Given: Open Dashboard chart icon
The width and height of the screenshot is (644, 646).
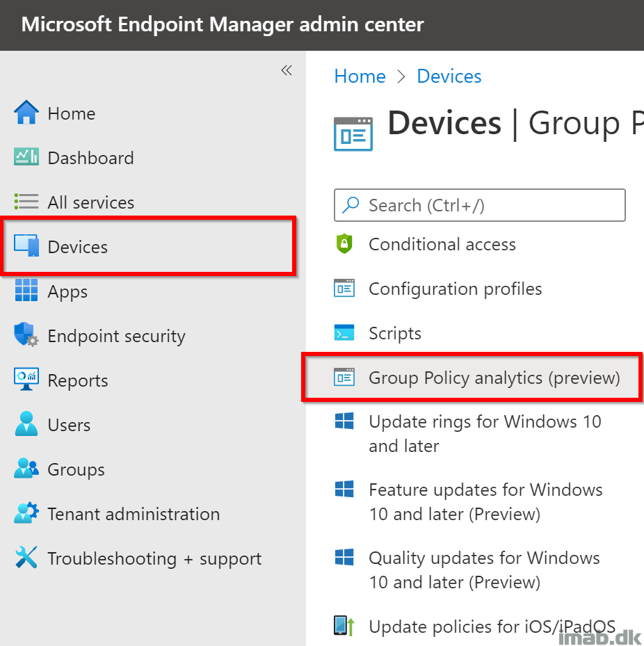Looking at the screenshot, I should pyautogui.click(x=26, y=157).
